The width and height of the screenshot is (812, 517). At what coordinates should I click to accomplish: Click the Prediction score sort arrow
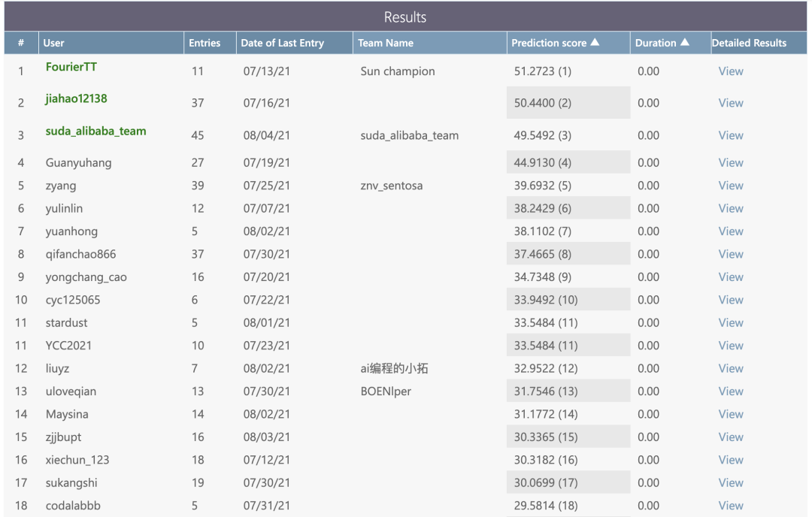point(595,43)
